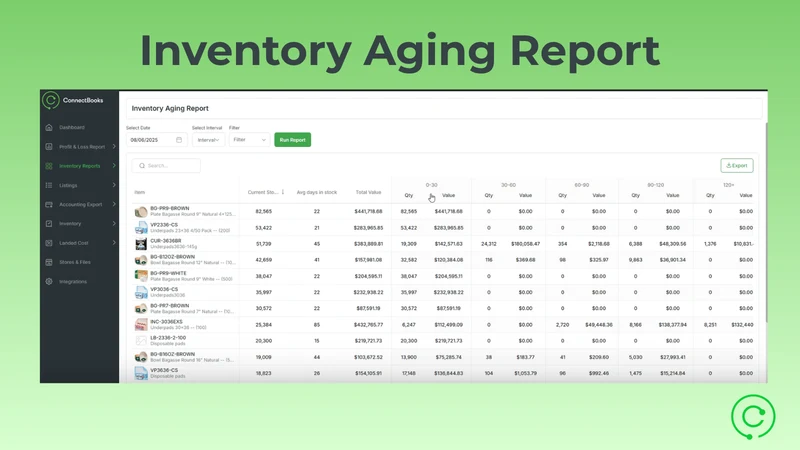Click the Export button

point(737,165)
